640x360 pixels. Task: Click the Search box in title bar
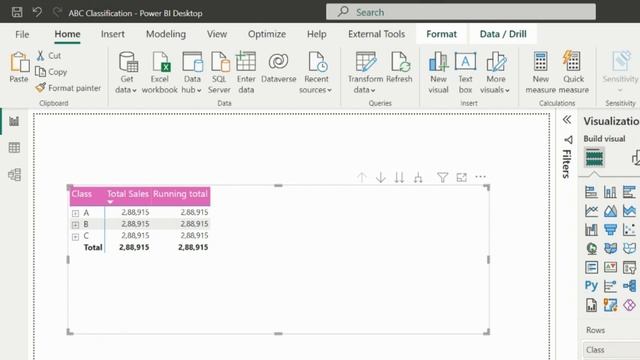[461, 12]
